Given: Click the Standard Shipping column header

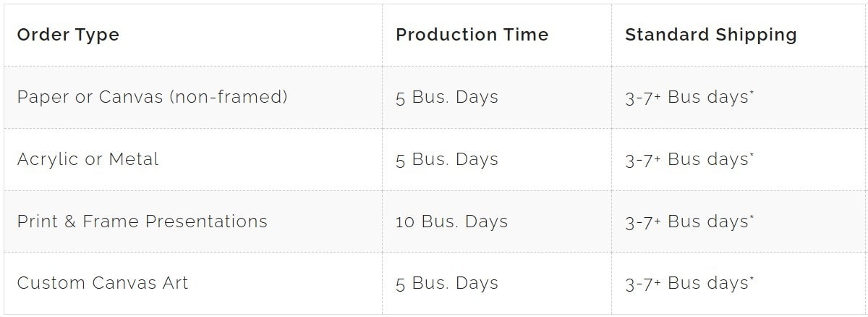Looking at the screenshot, I should pos(710,35).
